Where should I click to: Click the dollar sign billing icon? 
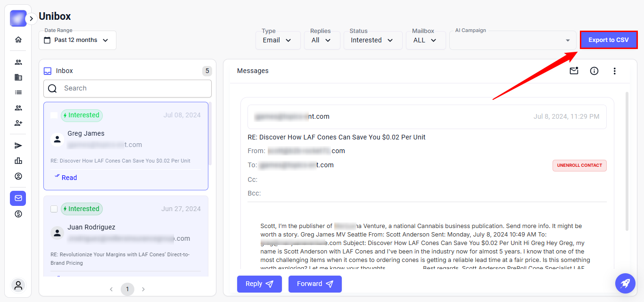tap(18, 214)
